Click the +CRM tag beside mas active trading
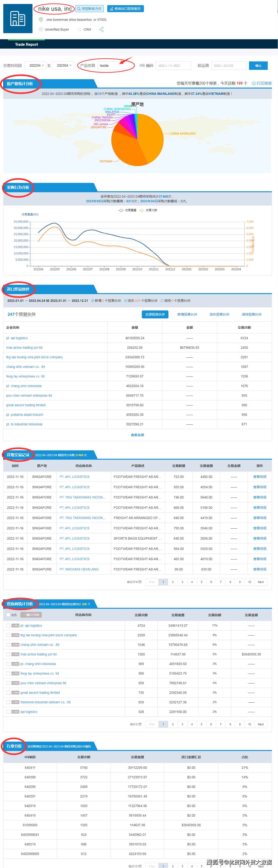This screenshot has height=868, width=278. [15, 654]
